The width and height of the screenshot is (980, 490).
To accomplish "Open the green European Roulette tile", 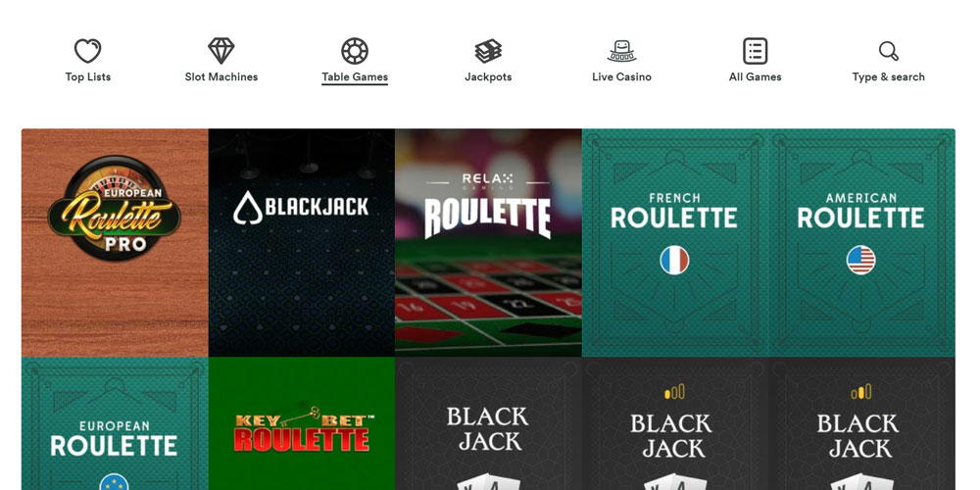I will coord(115,423).
